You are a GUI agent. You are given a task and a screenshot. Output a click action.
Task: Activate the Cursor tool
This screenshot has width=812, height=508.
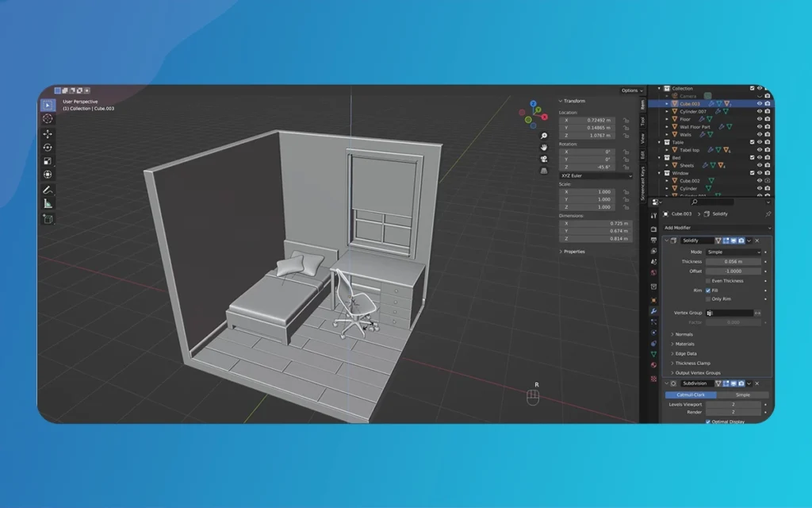pos(48,120)
